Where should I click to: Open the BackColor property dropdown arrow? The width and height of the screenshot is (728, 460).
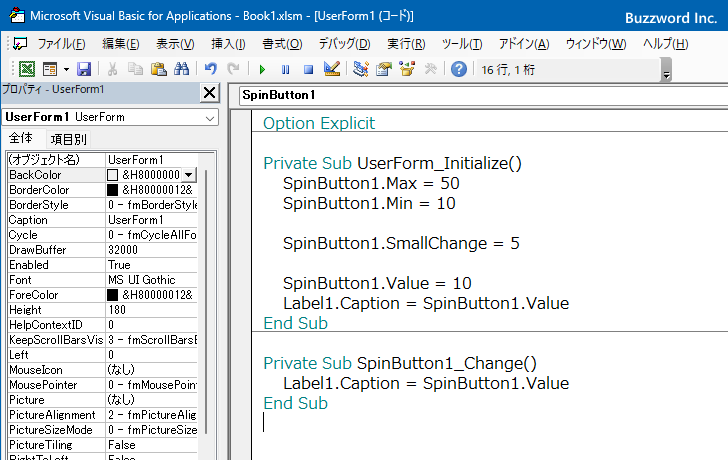click(188, 175)
